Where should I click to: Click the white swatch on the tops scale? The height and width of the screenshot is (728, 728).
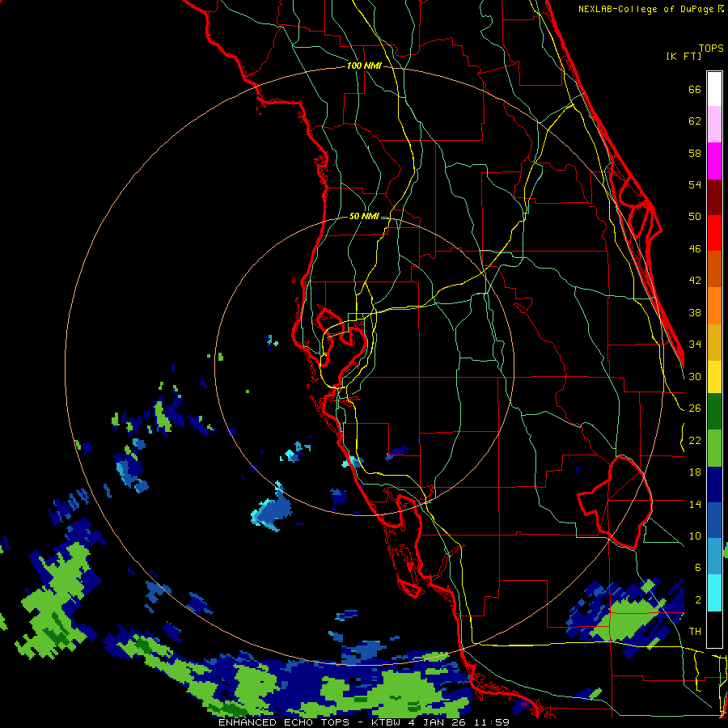[714, 89]
